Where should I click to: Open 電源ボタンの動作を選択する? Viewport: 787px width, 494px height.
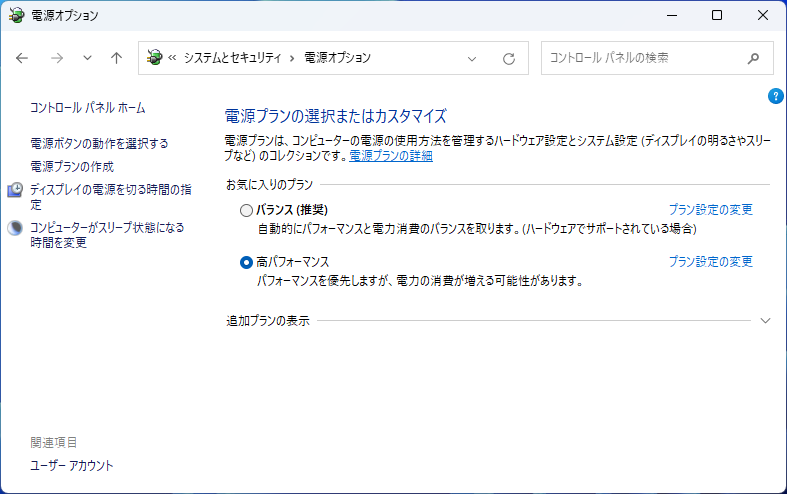coord(99,144)
